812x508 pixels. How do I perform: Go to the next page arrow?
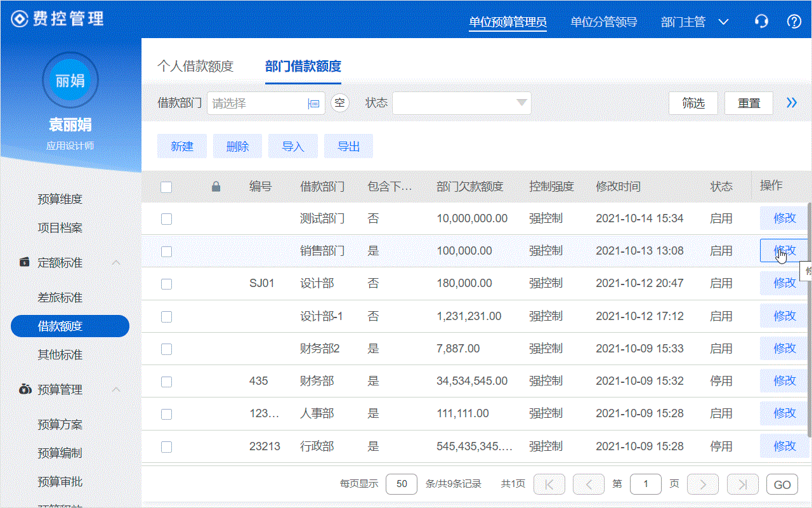[x=703, y=485]
